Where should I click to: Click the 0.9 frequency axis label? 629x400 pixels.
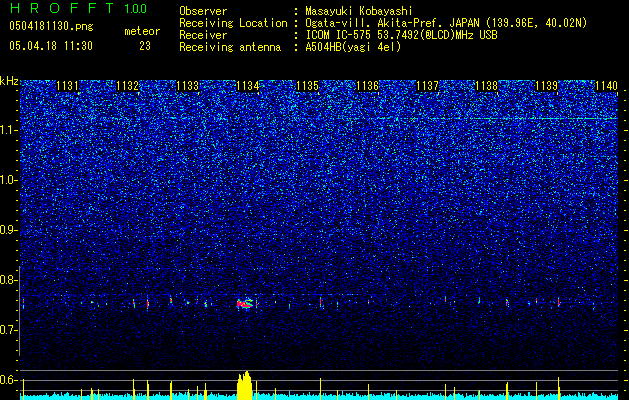(x=8, y=230)
